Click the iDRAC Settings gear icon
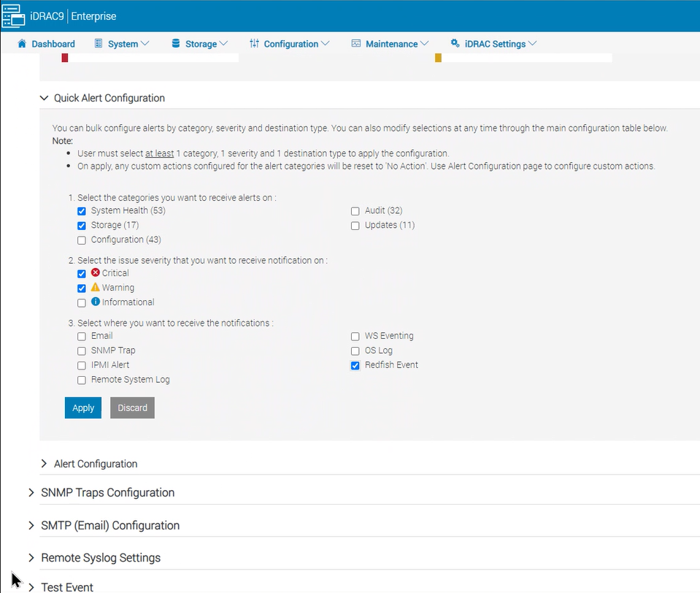The height and width of the screenshot is (593, 700). point(454,44)
